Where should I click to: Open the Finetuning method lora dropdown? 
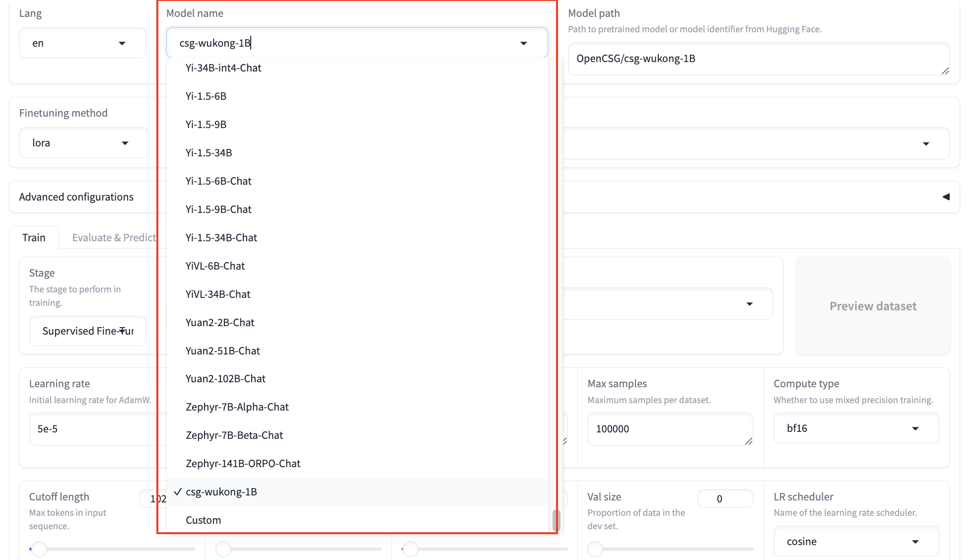click(83, 143)
